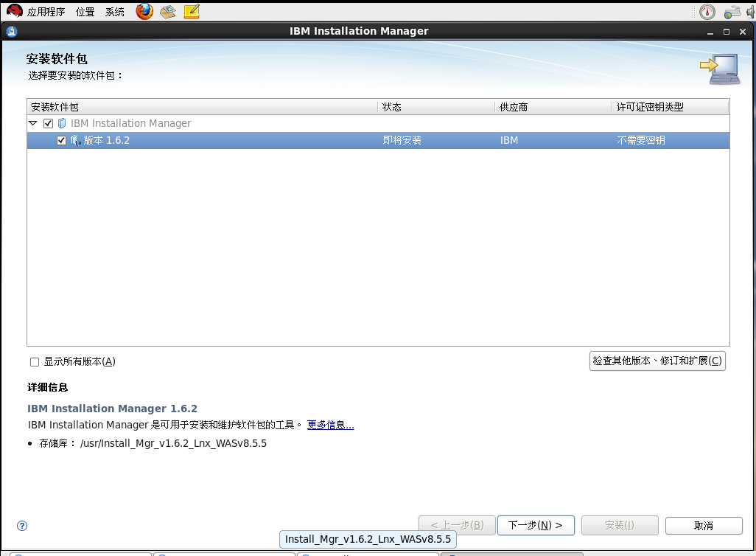Screen dimensions: 756x556
Task: Click the install wizard computer graphic
Action: 721,69
